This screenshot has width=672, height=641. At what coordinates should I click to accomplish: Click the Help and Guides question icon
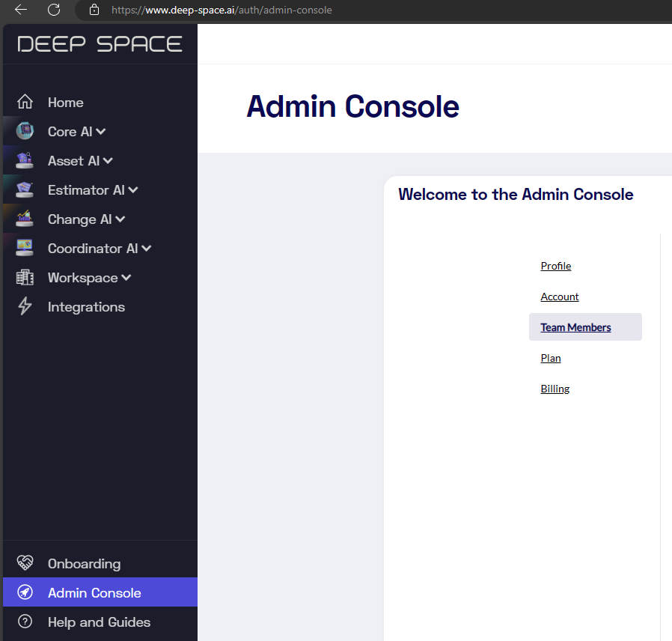pyautogui.click(x=25, y=622)
